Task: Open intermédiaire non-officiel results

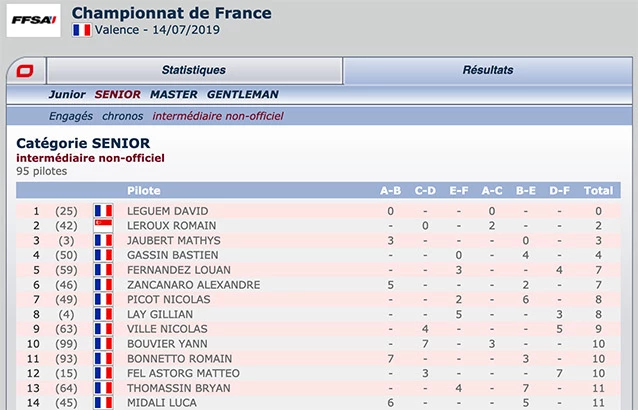Action: [x=218, y=116]
